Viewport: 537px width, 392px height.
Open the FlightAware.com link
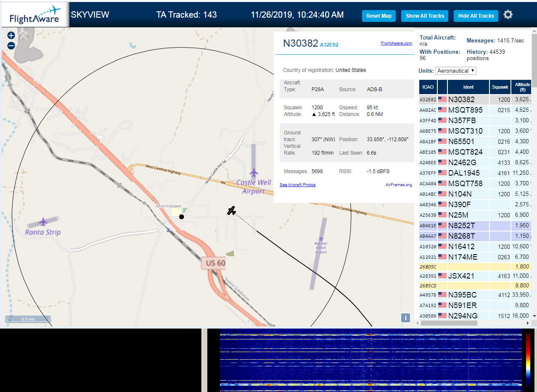pos(397,43)
